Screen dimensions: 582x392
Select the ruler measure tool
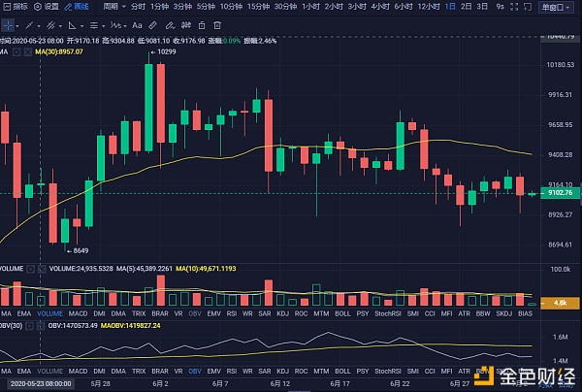coord(152,25)
